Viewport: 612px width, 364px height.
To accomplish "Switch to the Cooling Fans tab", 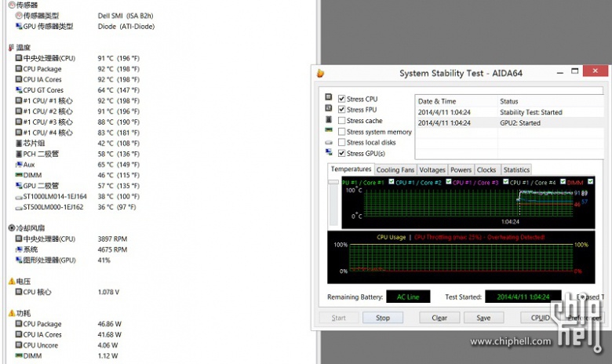I will tap(395, 169).
